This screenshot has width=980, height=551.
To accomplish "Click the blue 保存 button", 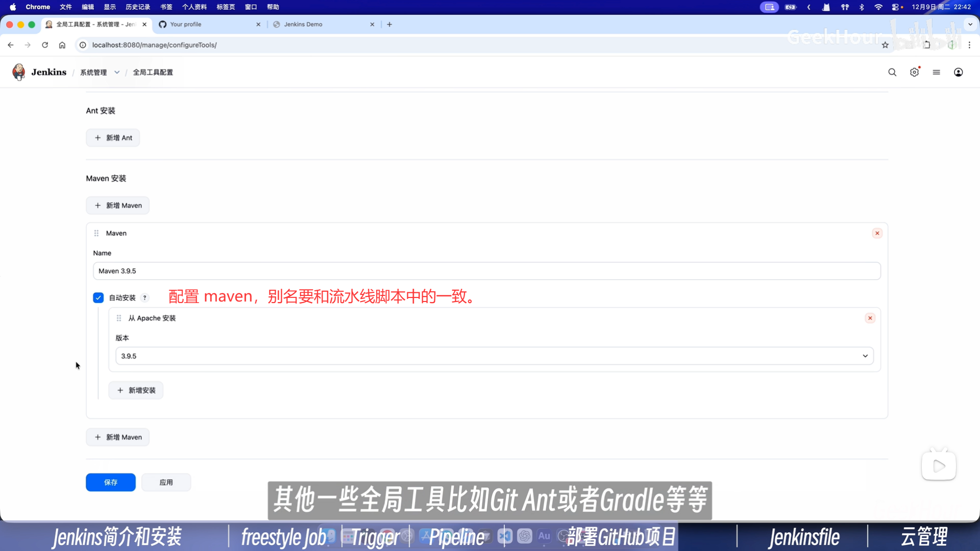I will pyautogui.click(x=110, y=482).
